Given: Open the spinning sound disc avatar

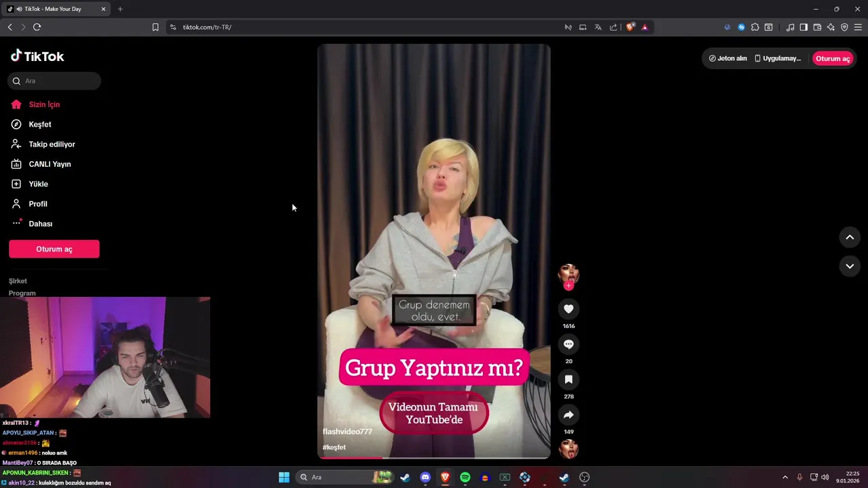Looking at the screenshot, I should (x=568, y=449).
